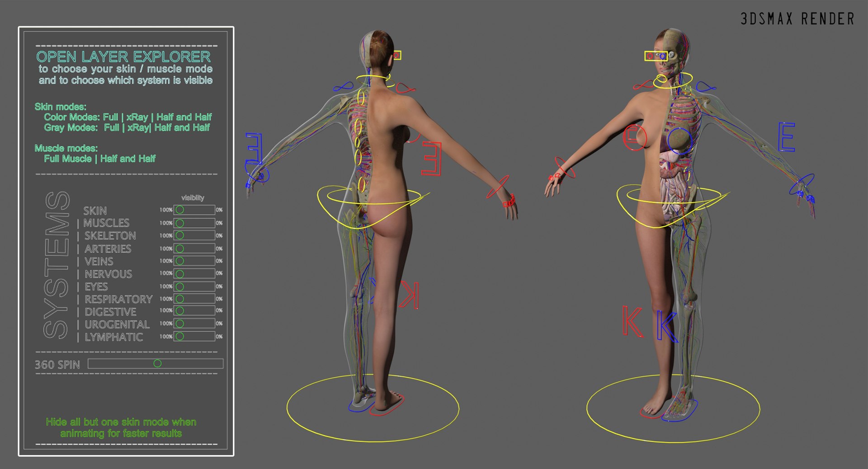Adjust the VEINS visibility slider

194,261
